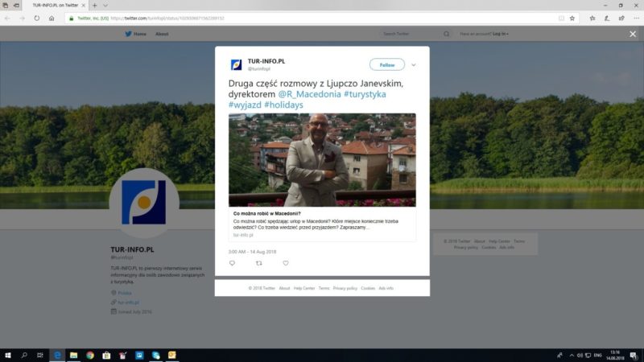Click the browser forward arrow
Viewport: 644px width, 362px height.
(23, 18)
